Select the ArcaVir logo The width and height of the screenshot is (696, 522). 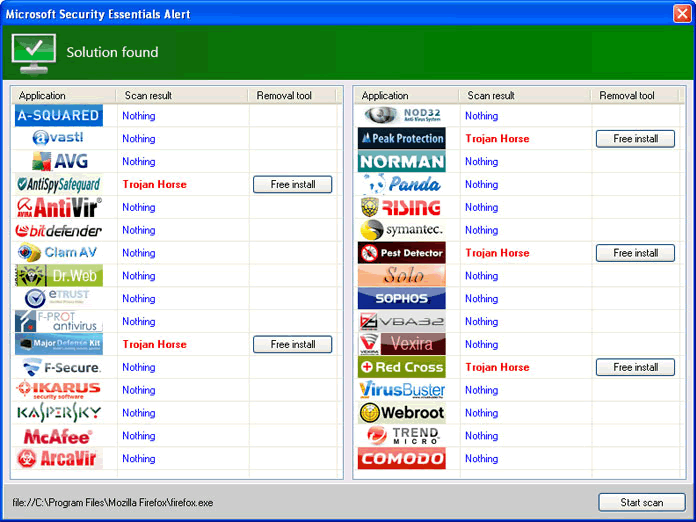pos(59,459)
